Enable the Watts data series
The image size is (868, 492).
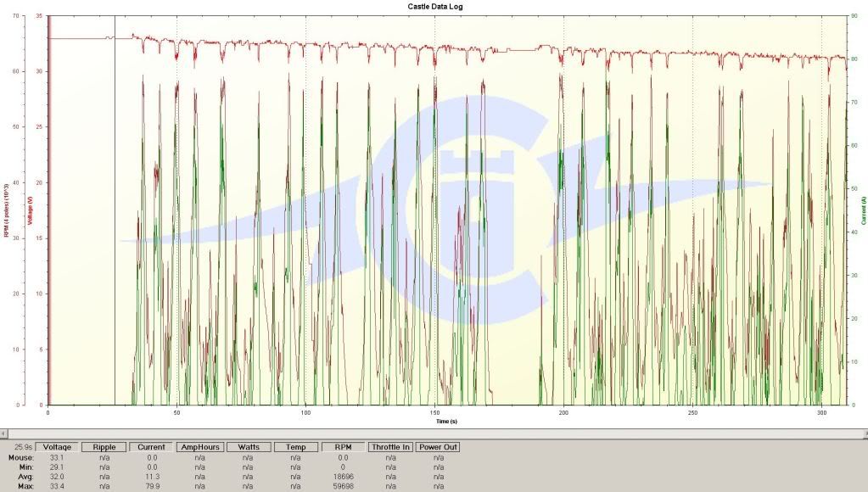click(248, 447)
